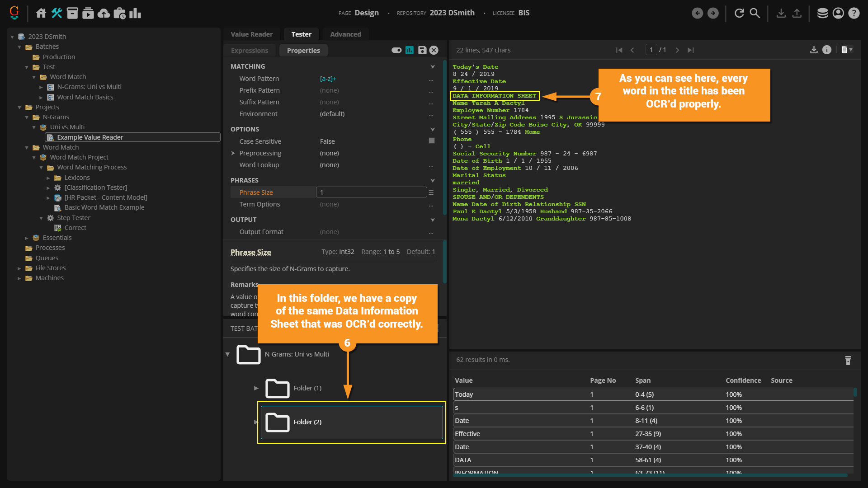This screenshot has width=868, height=488.
Task: Expand the Preprocessing property
Action: tap(233, 153)
